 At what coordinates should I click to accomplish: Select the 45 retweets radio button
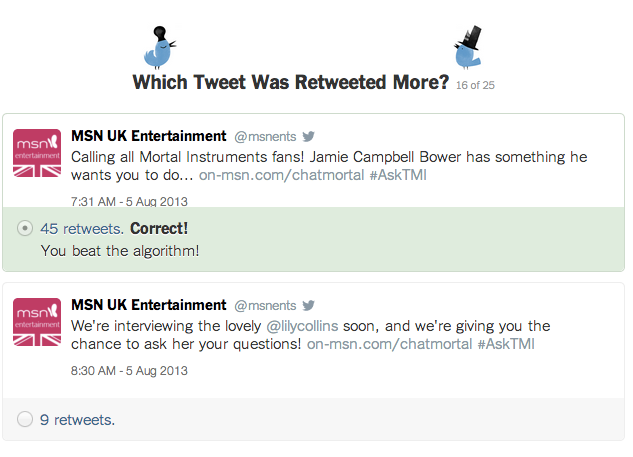click(25, 228)
